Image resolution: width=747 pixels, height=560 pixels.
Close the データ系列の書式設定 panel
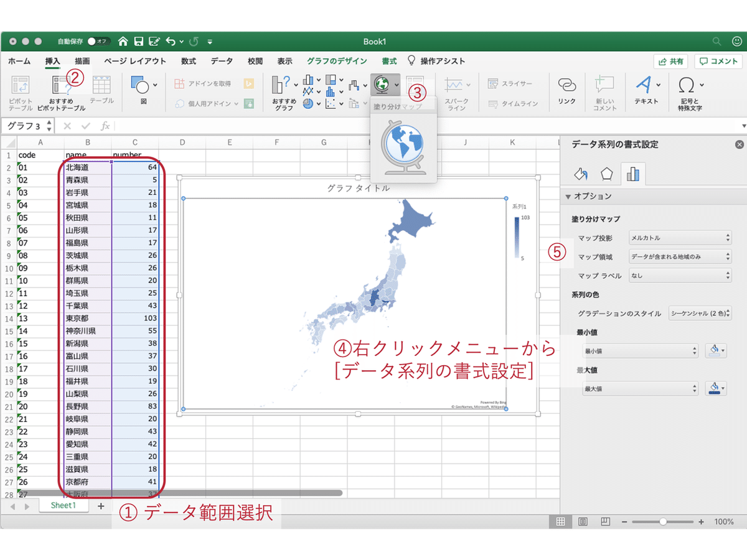click(740, 144)
